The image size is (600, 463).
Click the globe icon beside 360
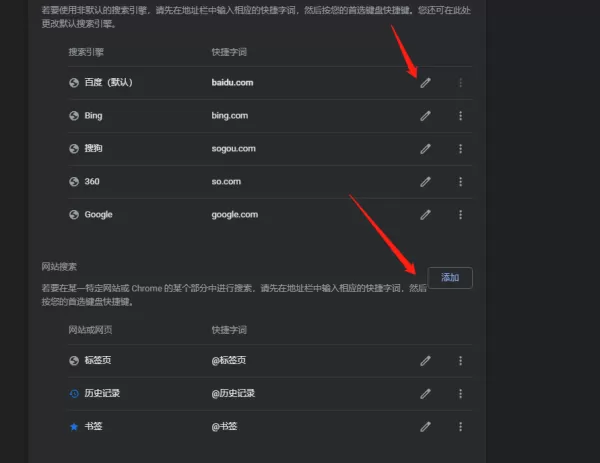(74, 181)
